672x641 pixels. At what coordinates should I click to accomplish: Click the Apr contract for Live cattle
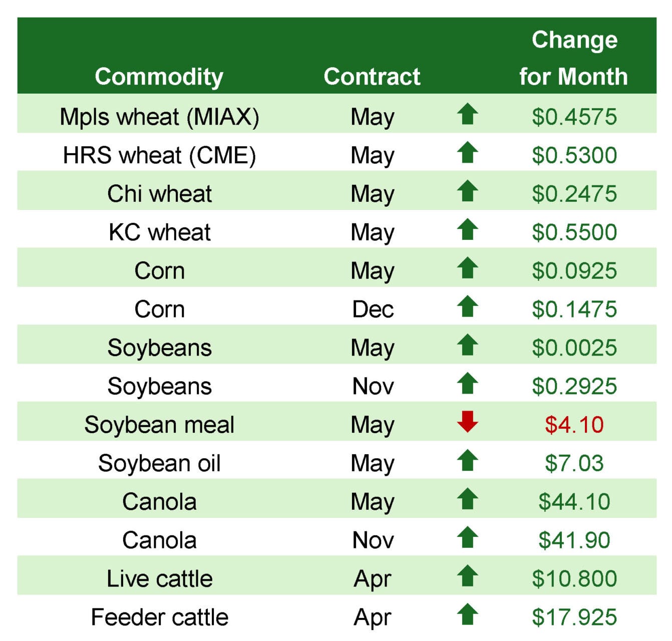pos(373,579)
